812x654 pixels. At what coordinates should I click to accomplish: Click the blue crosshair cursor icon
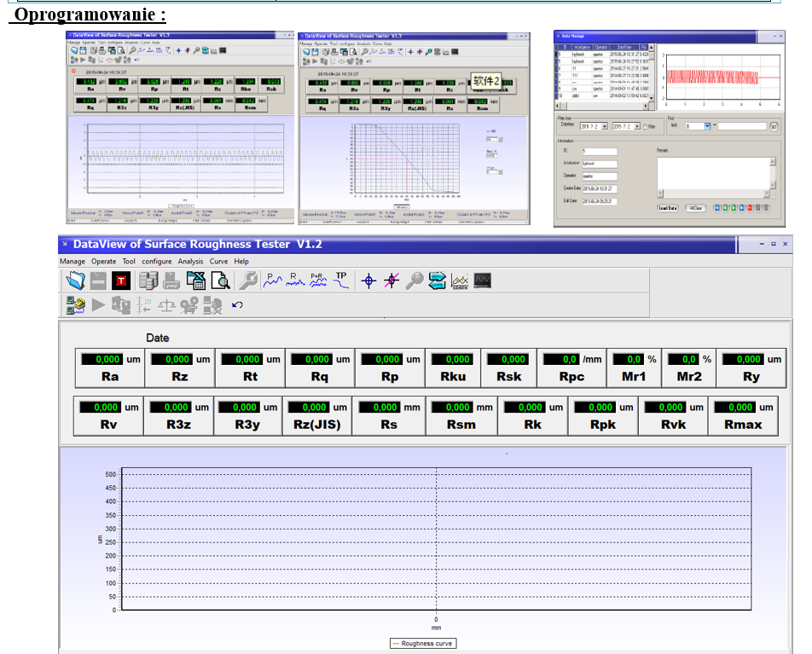tap(368, 281)
